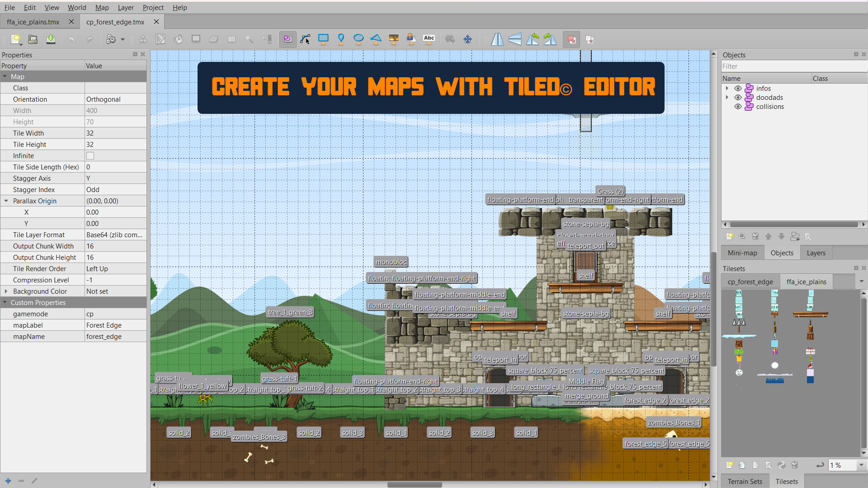Expand the infos object group
The height and width of the screenshot is (488, 868).
pyautogui.click(x=727, y=88)
